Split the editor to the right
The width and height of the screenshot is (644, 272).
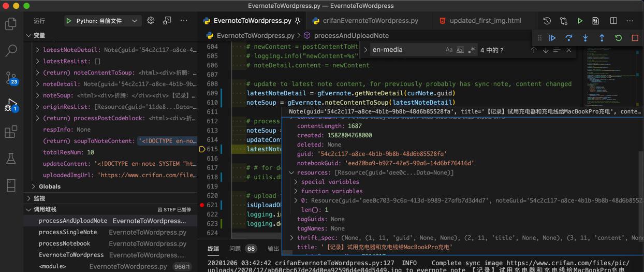click(x=613, y=21)
